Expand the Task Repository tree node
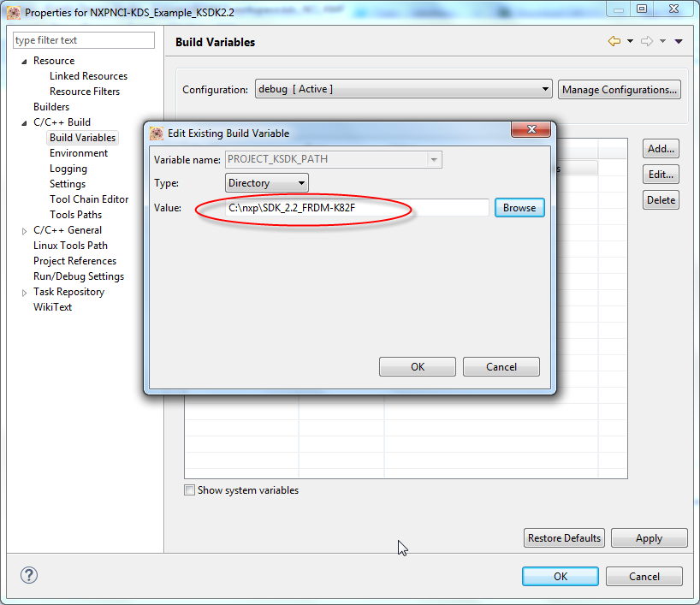 coord(24,293)
